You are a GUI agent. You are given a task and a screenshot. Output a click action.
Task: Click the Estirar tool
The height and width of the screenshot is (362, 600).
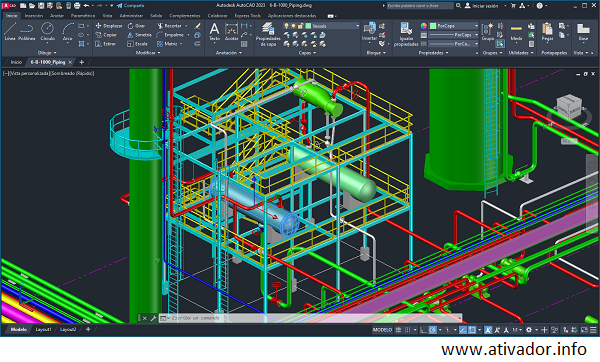[105, 44]
